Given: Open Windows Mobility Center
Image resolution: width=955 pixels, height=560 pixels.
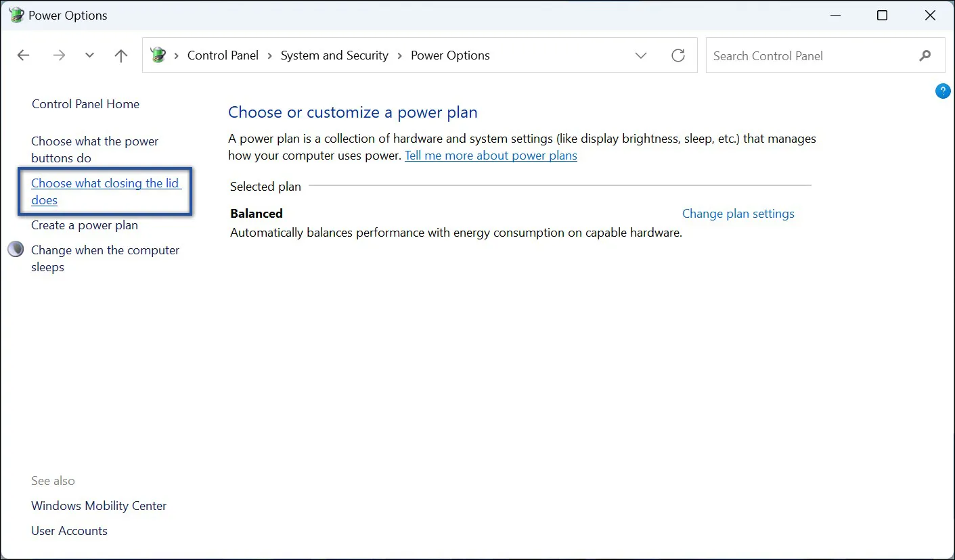Looking at the screenshot, I should (x=99, y=506).
